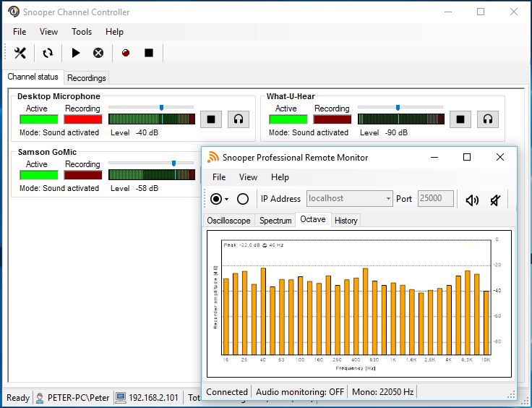This screenshot has height=408, width=532.
Task: Open settings with the wrench and screwdriver icon
Action: click(x=20, y=53)
